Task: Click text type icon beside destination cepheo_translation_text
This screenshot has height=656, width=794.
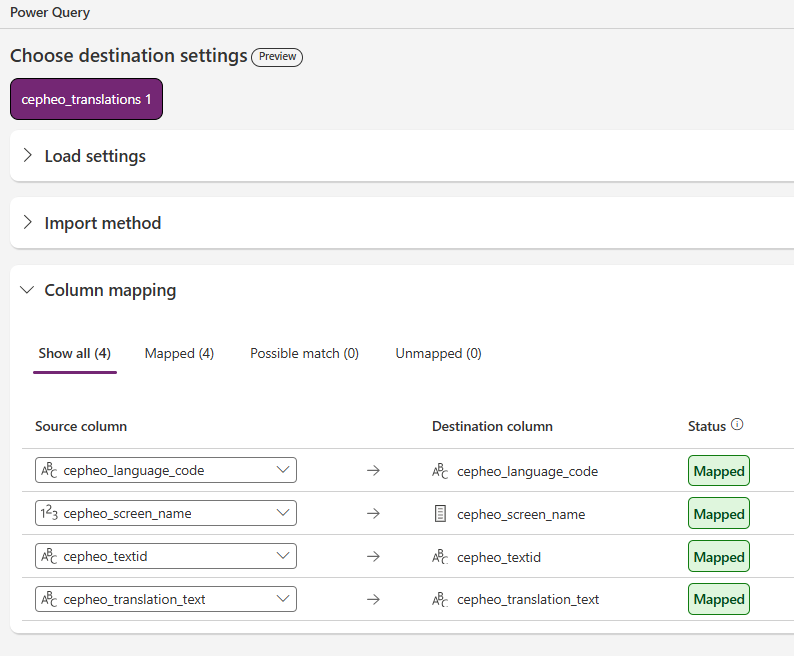Action: pos(440,600)
